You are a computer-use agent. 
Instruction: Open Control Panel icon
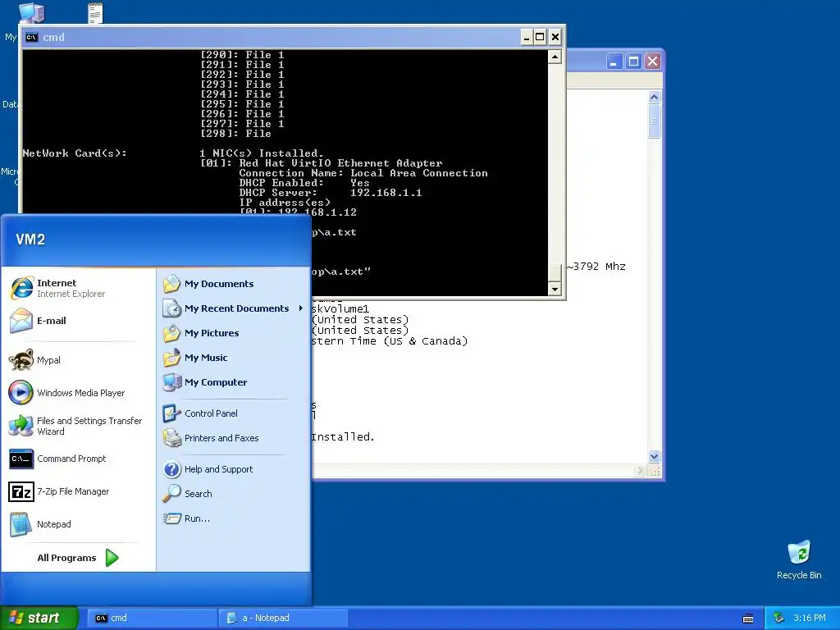[x=172, y=413]
